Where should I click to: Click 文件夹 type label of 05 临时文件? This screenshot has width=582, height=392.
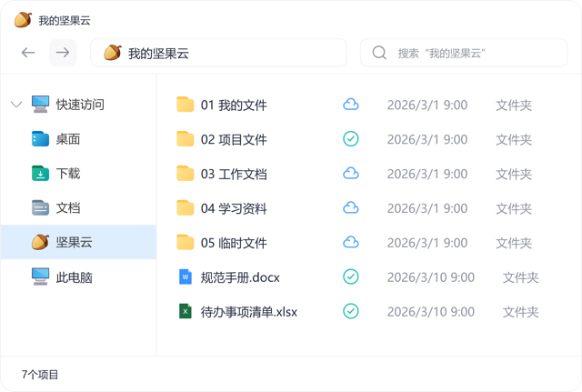coord(514,243)
